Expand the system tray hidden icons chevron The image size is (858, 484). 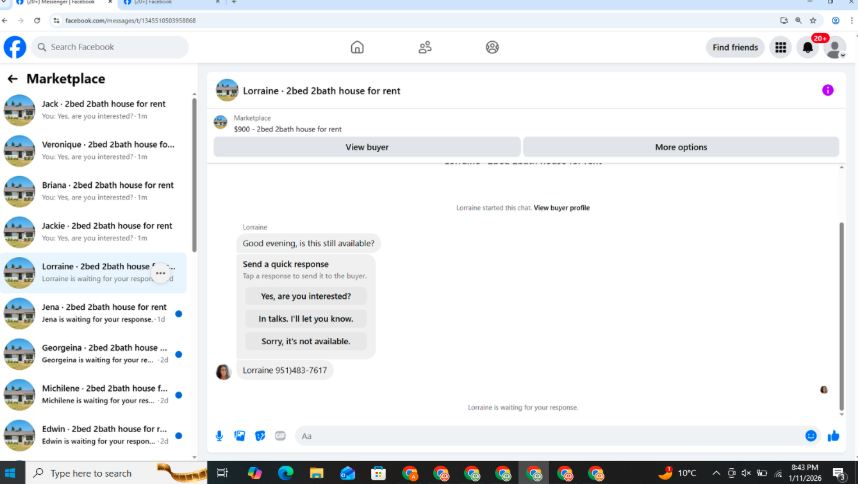(716, 474)
